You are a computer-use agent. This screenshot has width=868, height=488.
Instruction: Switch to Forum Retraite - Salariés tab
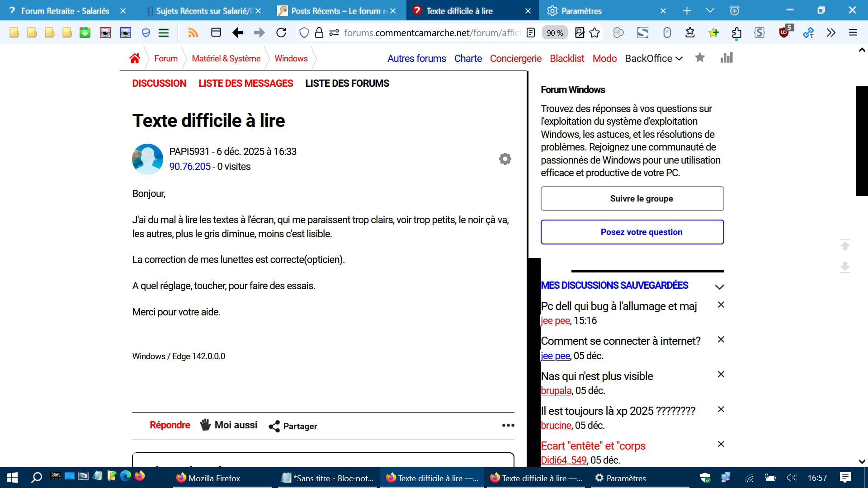pos(65,11)
